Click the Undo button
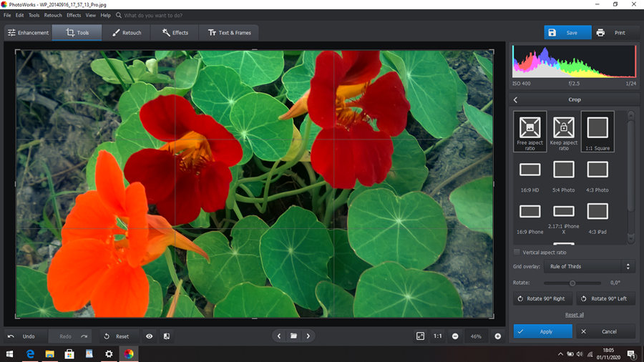Viewport: 644px width, 362px height. pos(26,336)
